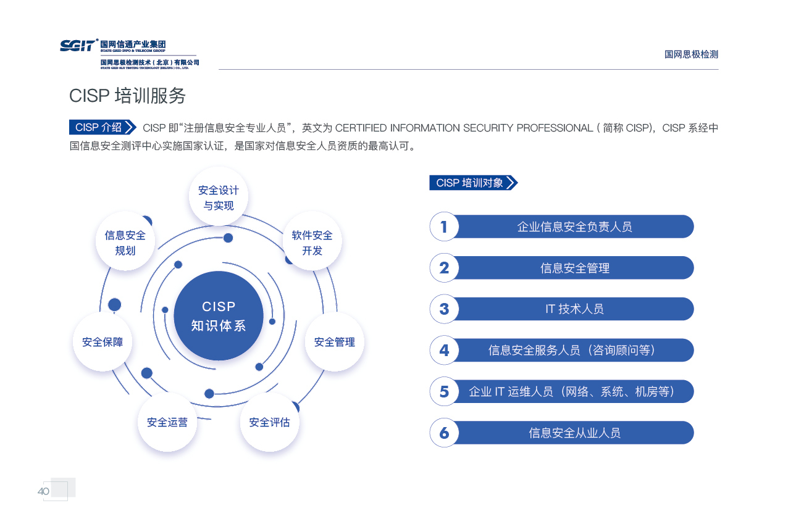This screenshot has height=532, width=788.
Task: Select the 软件安全开发 circle
Action: 312,241
